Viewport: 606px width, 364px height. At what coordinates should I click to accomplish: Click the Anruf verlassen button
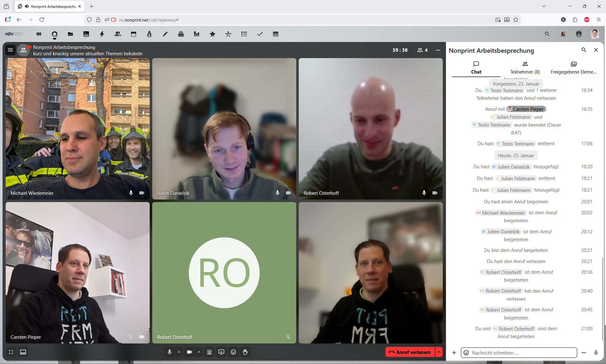410,352
